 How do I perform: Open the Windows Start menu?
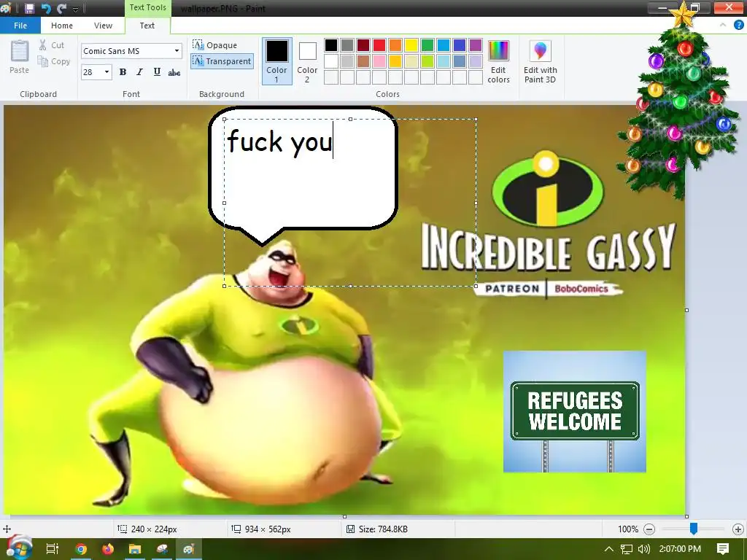[x=18, y=548]
